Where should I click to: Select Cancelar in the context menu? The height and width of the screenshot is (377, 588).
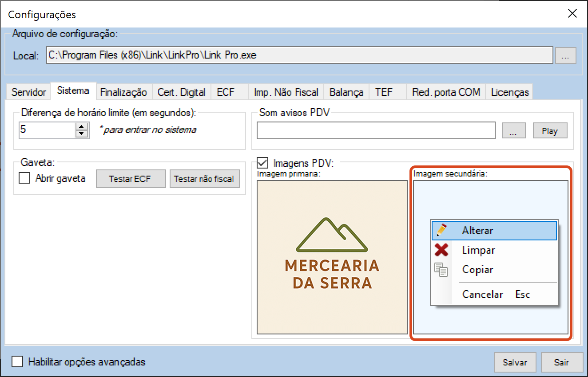(482, 295)
